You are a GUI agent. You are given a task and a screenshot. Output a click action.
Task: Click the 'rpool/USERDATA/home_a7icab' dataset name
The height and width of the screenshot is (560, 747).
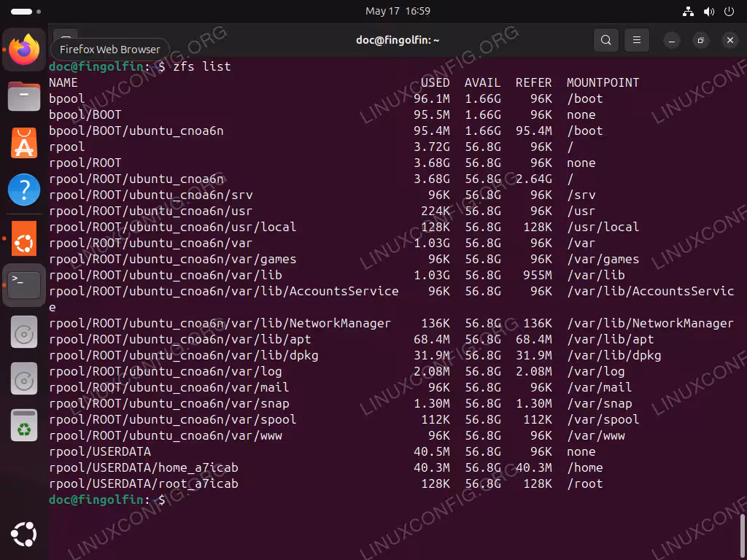pos(144,467)
